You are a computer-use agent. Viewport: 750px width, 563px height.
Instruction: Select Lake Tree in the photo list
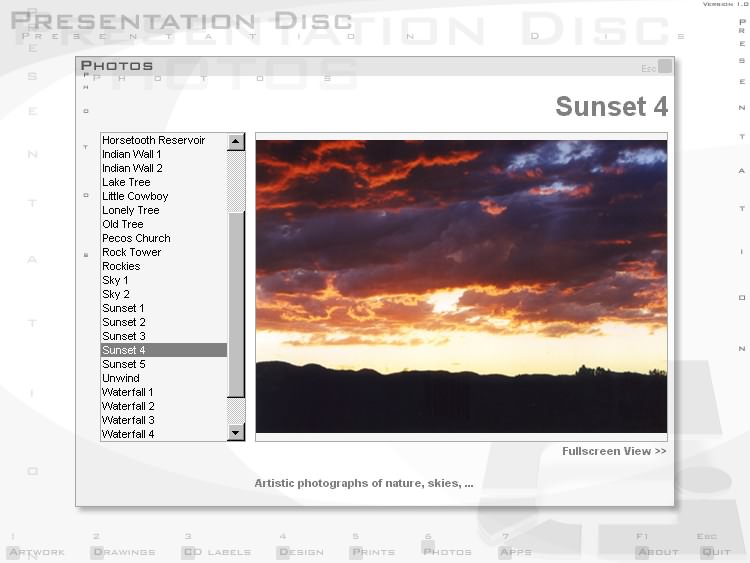(x=164, y=182)
